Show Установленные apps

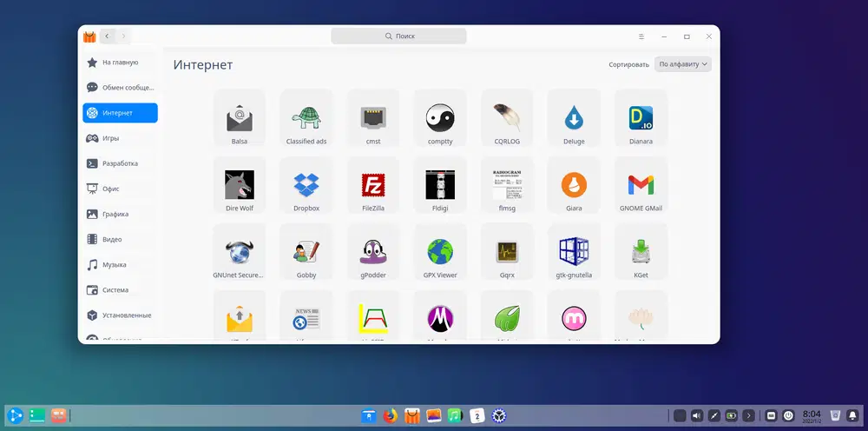[x=120, y=315]
